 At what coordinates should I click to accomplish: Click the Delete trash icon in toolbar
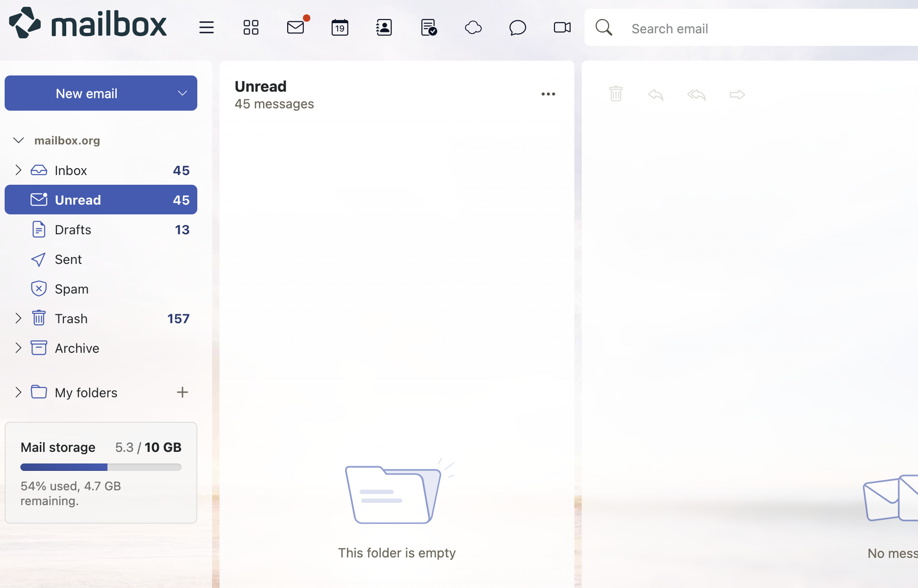point(616,94)
